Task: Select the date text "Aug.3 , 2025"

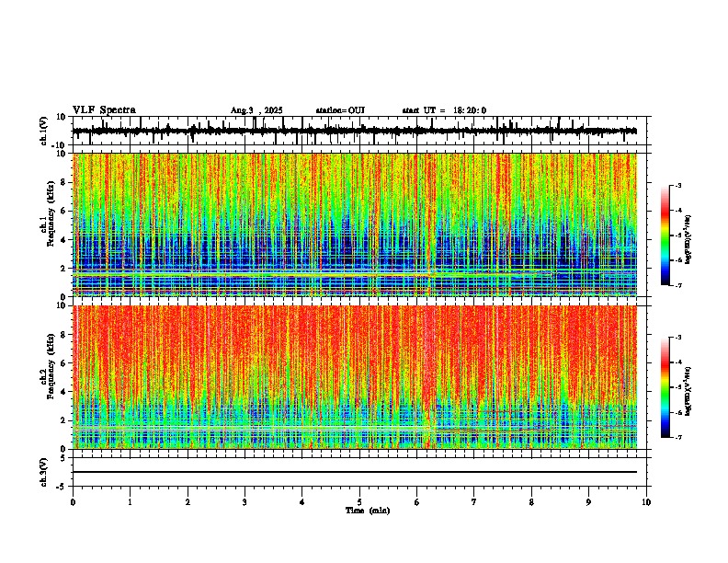Action: 256,110
